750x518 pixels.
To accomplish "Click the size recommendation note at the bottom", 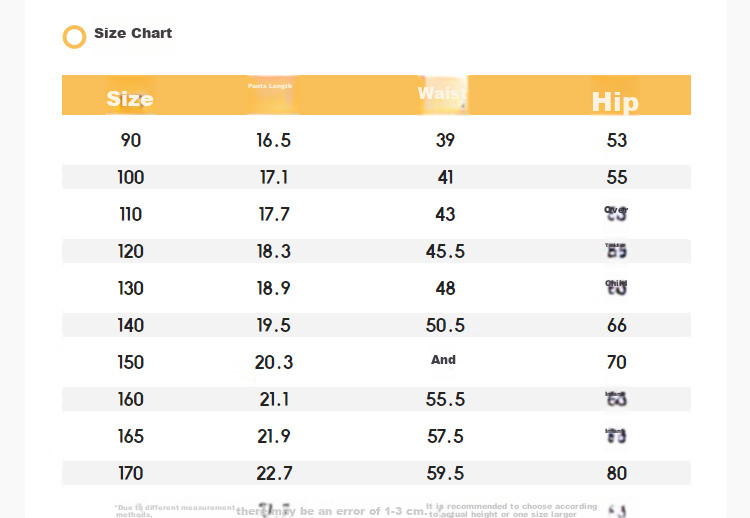I will coord(511,510).
